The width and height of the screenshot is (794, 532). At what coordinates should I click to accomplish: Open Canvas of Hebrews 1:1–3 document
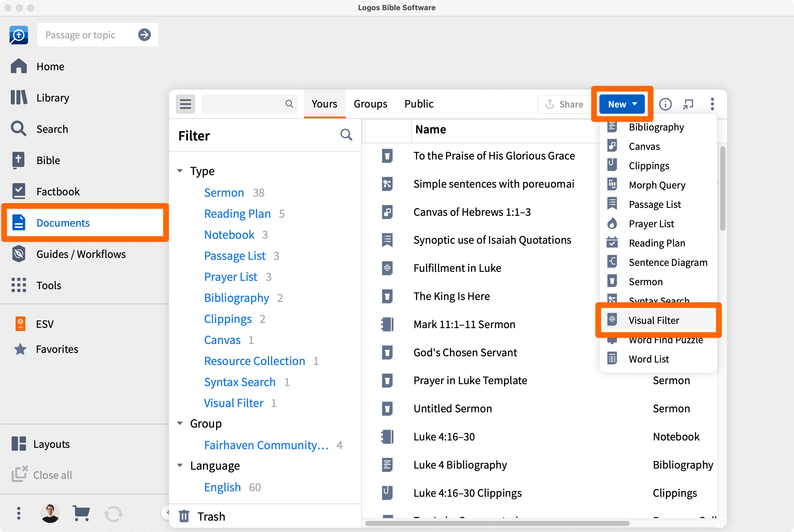coord(472,212)
